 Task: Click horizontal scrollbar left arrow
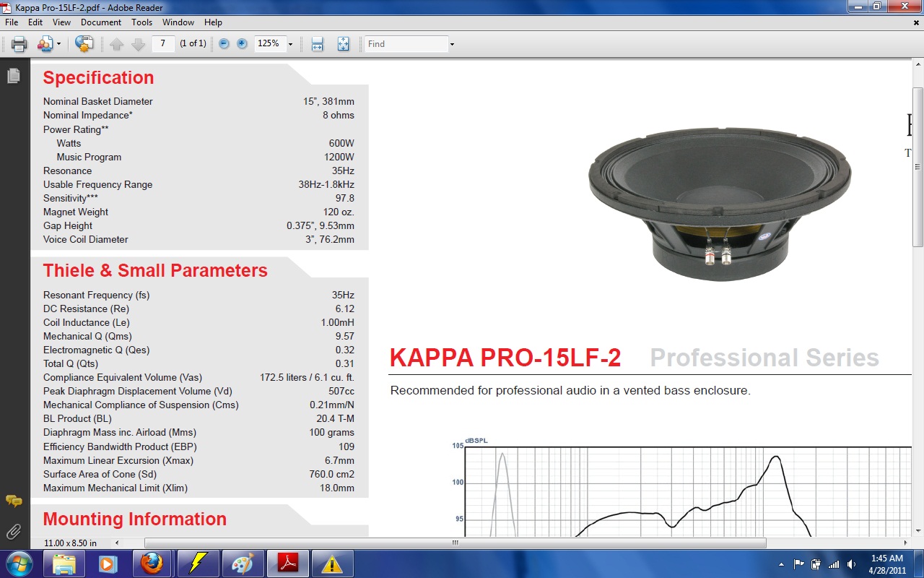click(118, 543)
